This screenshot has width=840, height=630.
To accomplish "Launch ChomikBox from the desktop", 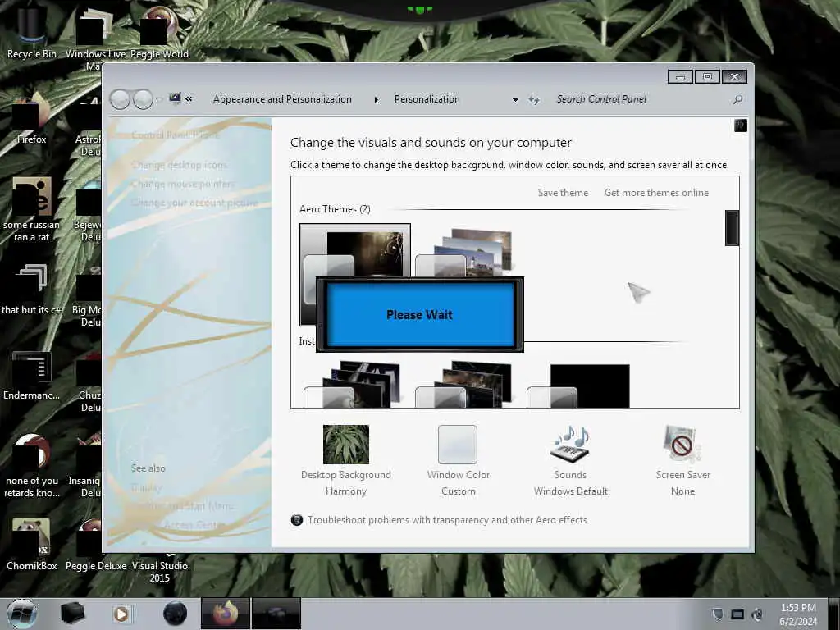I will click(31, 544).
